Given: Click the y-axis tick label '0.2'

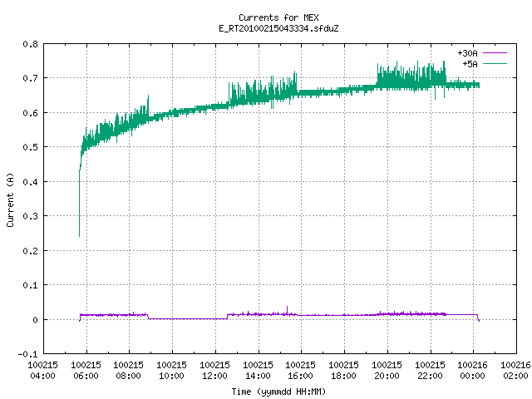Looking at the screenshot, I should [x=30, y=251].
